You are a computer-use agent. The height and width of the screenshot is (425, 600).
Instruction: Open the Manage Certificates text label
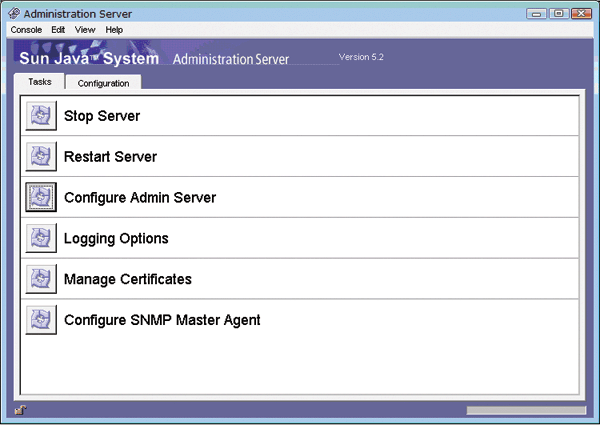click(x=127, y=279)
